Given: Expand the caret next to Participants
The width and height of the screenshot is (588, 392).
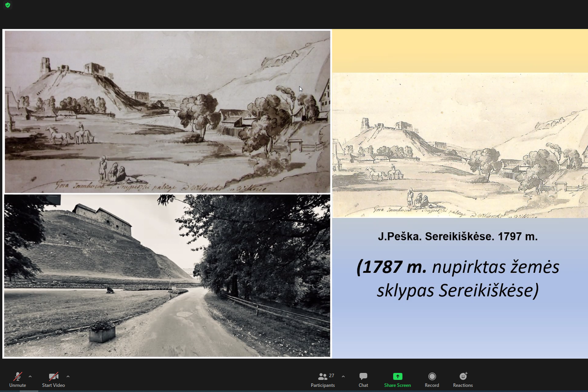Looking at the screenshot, I should 343,377.
